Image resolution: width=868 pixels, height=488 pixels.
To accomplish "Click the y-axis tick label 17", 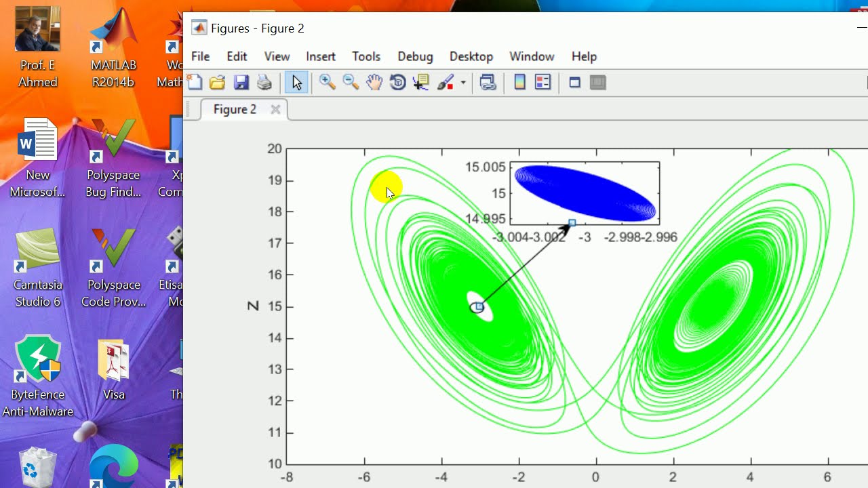I will pyautogui.click(x=274, y=243).
